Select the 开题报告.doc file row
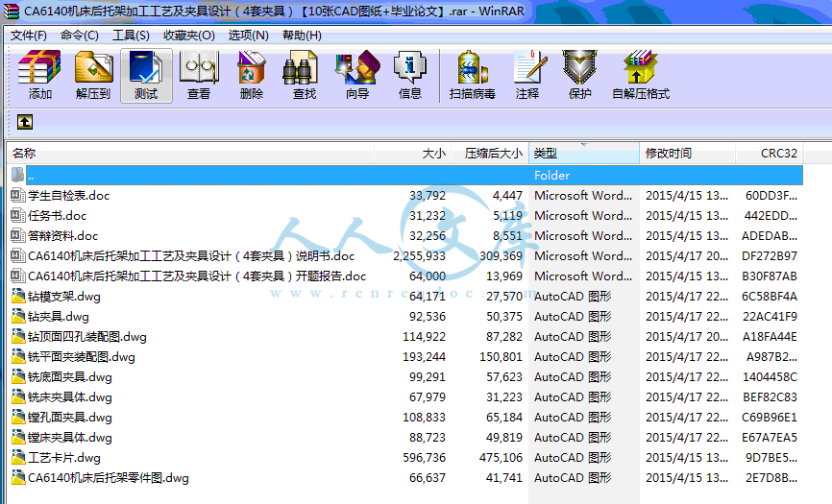This screenshot has width=832, height=504. 197,276
